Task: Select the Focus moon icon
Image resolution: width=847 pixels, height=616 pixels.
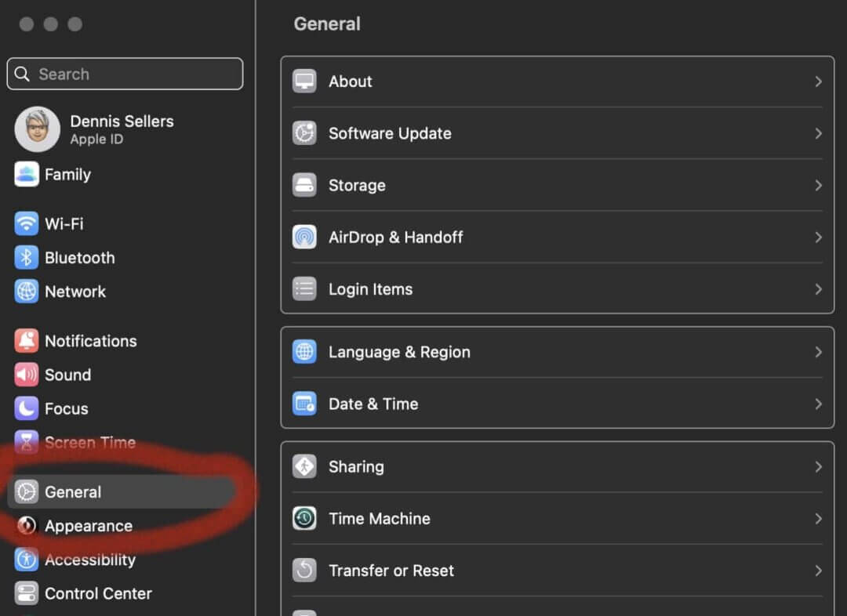Action: coord(27,408)
